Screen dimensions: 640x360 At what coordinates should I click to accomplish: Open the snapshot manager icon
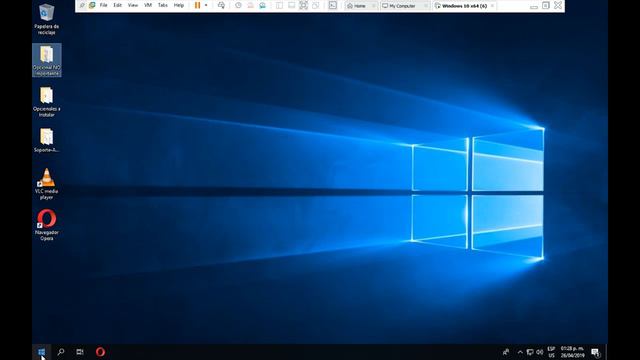262,5
